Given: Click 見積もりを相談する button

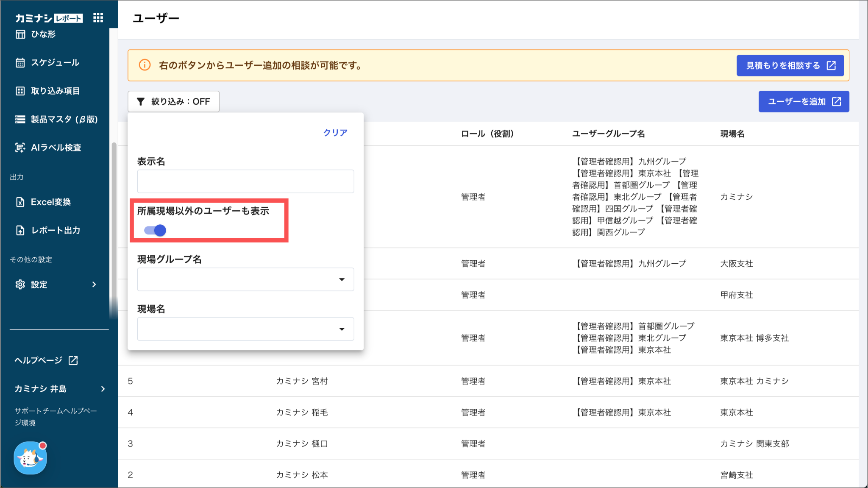Looking at the screenshot, I should [x=790, y=65].
